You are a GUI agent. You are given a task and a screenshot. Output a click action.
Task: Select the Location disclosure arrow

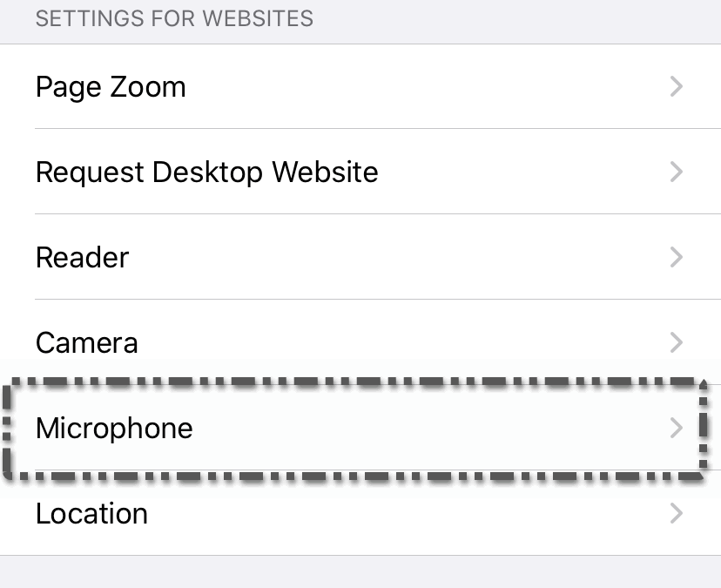pyautogui.click(x=676, y=513)
